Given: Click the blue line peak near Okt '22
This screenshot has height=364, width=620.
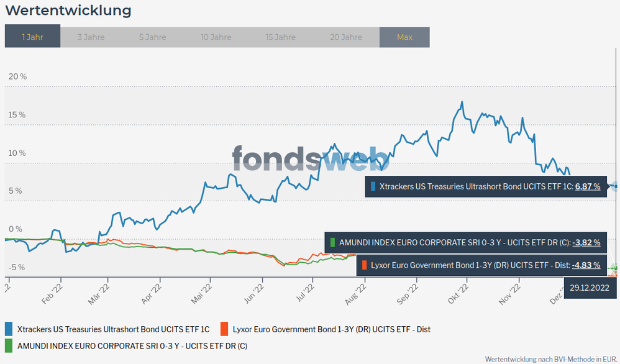Looking at the screenshot, I should click(462, 102).
